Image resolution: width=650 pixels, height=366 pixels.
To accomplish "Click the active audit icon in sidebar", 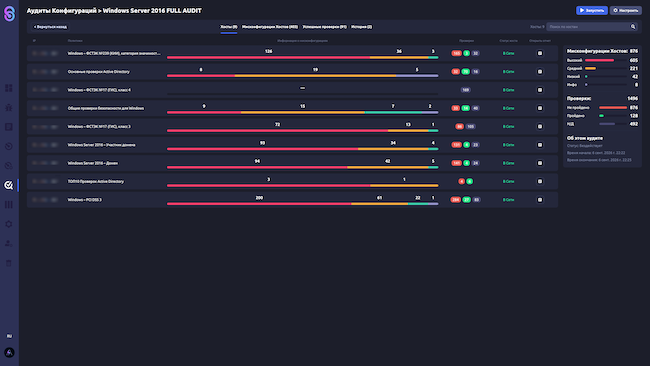I will coord(9,185).
